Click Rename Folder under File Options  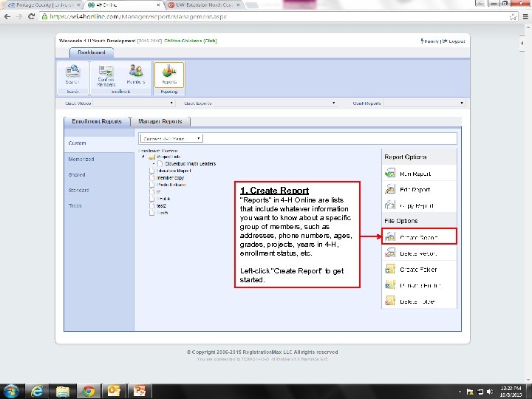(419, 285)
